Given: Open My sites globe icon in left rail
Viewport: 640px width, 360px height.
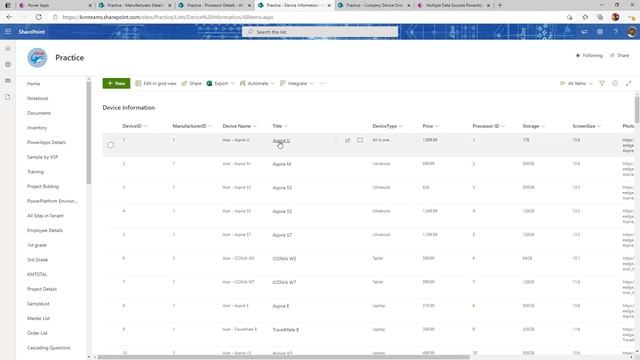Looking at the screenshot, I should 8,64.
